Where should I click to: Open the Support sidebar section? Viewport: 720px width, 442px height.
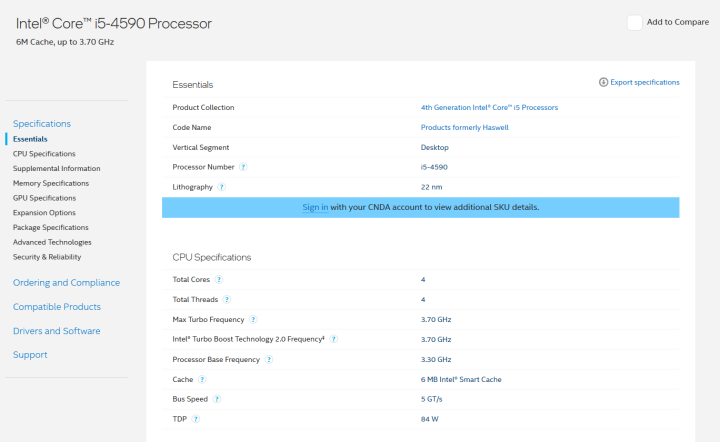tap(30, 355)
